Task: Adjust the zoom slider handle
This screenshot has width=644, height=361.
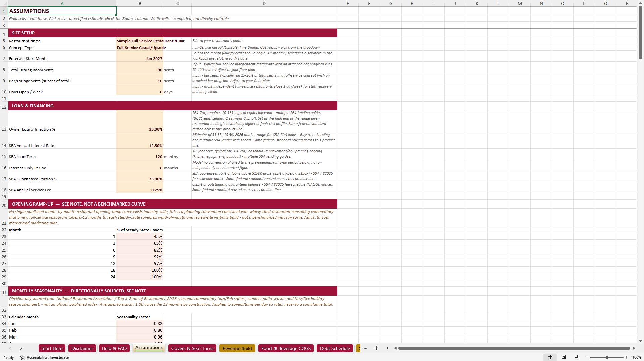Action: [607, 357]
